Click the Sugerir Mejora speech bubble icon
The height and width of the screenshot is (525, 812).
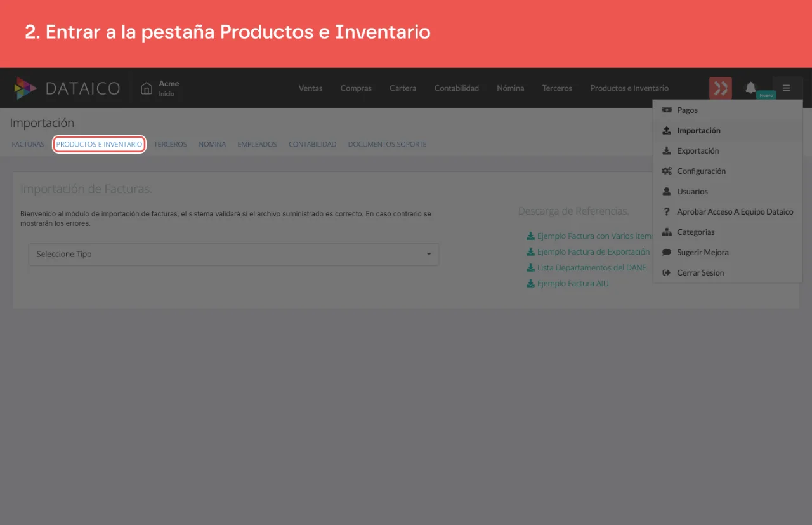[x=667, y=252]
